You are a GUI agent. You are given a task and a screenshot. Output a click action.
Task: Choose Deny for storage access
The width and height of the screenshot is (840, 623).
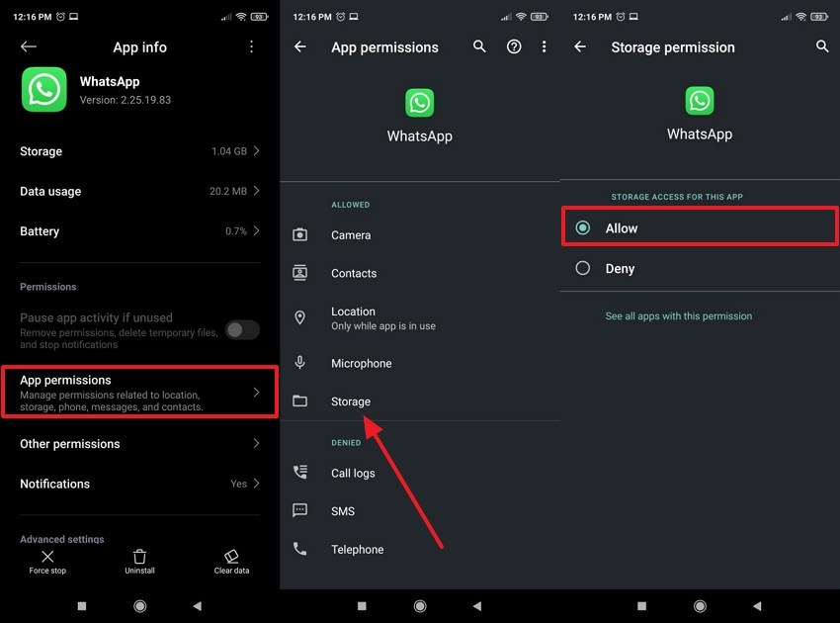click(x=582, y=268)
